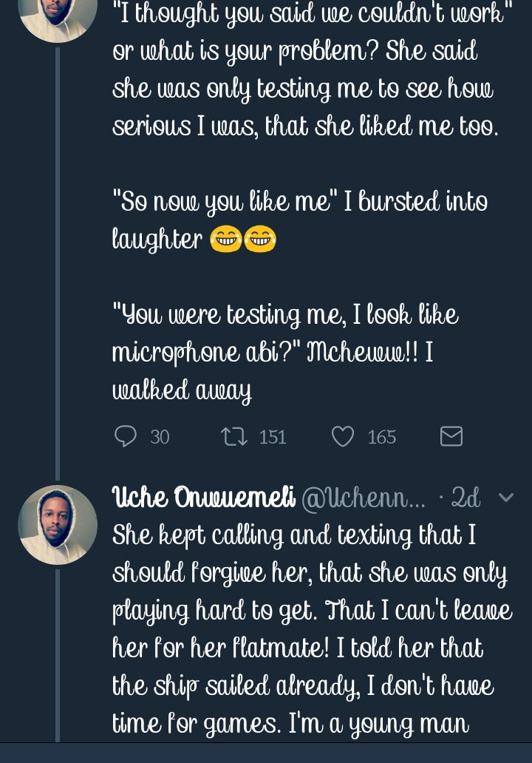This screenshot has height=763, width=532.
Task: Open profile via Uche Onwuemeli display name
Action: pos(204,498)
